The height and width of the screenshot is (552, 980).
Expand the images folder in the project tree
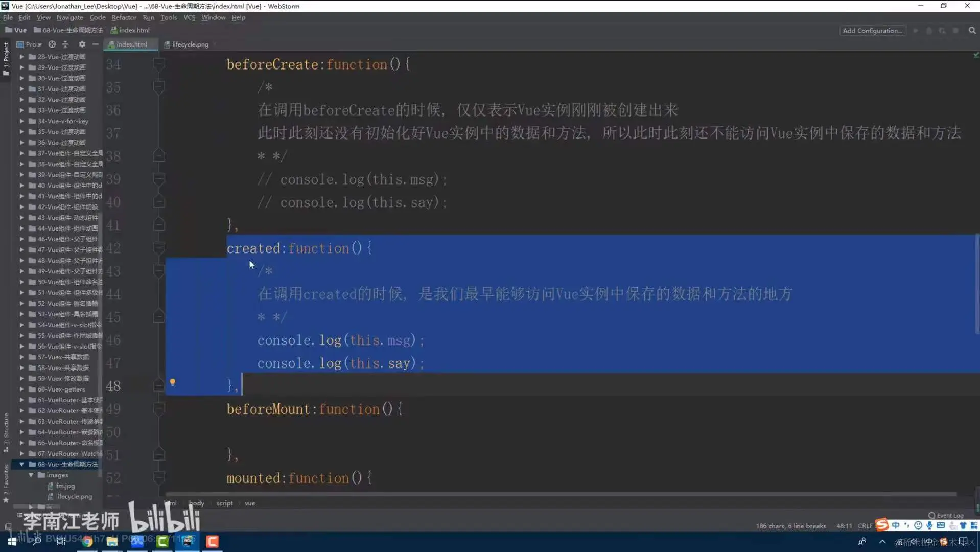(x=31, y=475)
